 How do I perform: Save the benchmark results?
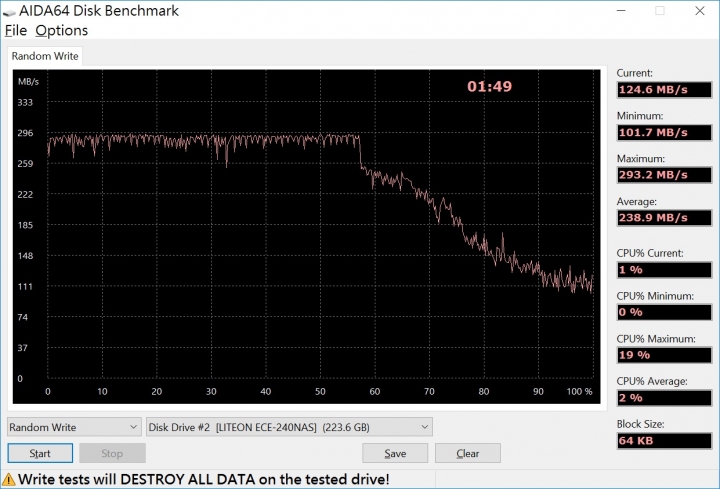(395, 453)
